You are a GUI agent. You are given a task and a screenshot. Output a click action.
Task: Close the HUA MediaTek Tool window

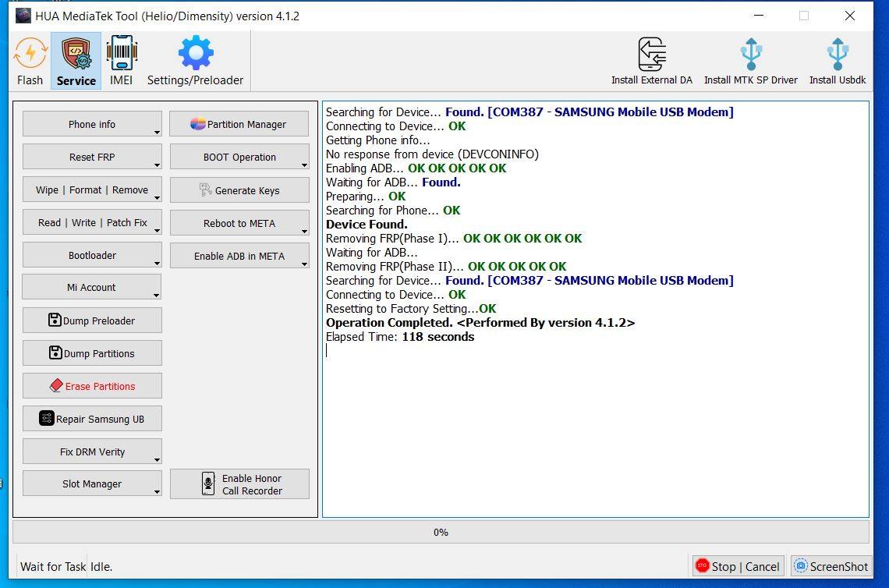[x=849, y=16]
